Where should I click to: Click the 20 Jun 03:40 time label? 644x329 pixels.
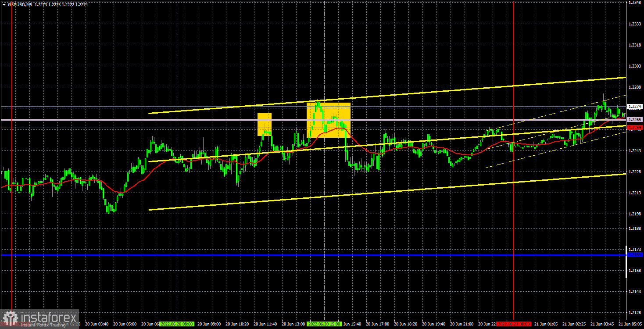tap(97, 324)
